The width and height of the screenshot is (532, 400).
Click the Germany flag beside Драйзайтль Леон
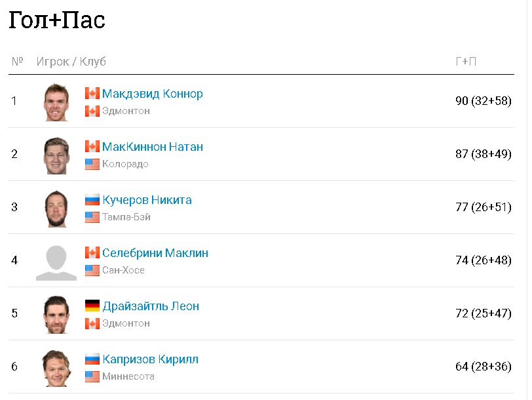coord(92,306)
